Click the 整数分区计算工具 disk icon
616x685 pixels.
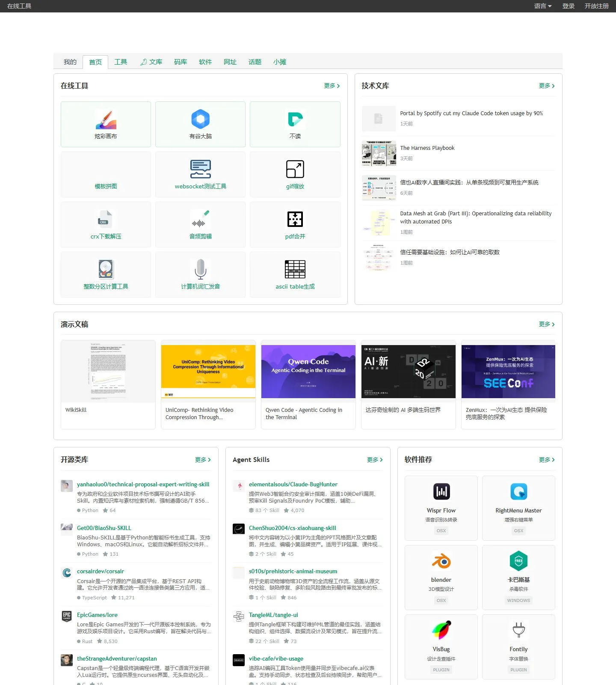[106, 269]
